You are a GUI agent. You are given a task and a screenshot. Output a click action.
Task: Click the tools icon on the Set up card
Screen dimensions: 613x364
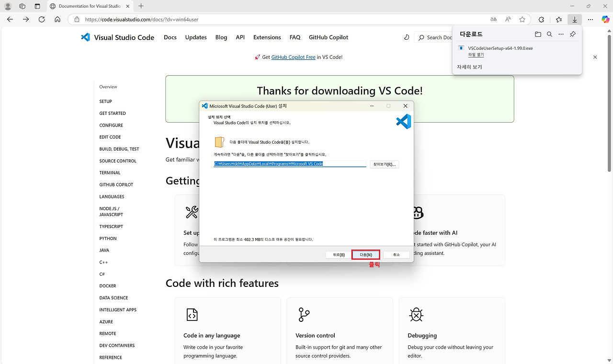tap(192, 212)
